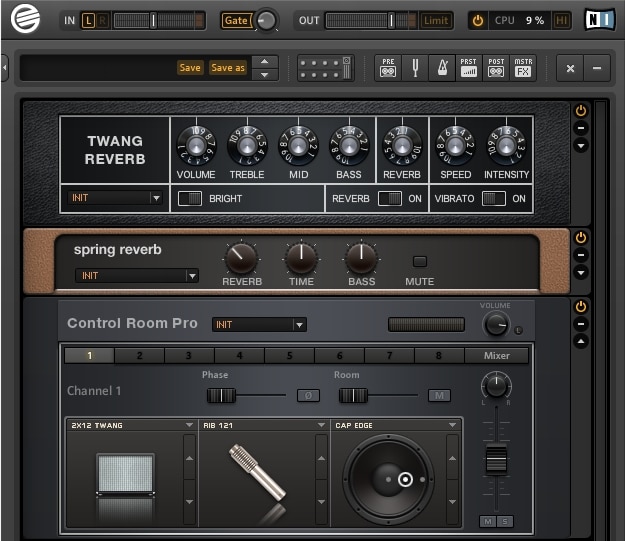Invert phase with the Ø button
Screen dimensions: 625x541
pyautogui.click(x=308, y=395)
